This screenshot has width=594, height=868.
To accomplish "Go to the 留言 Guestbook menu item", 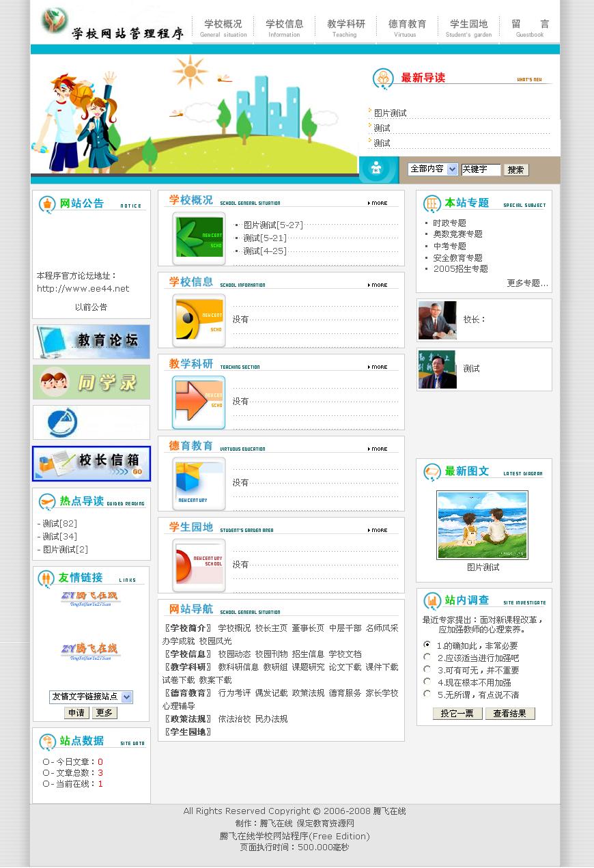I will tap(530, 28).
